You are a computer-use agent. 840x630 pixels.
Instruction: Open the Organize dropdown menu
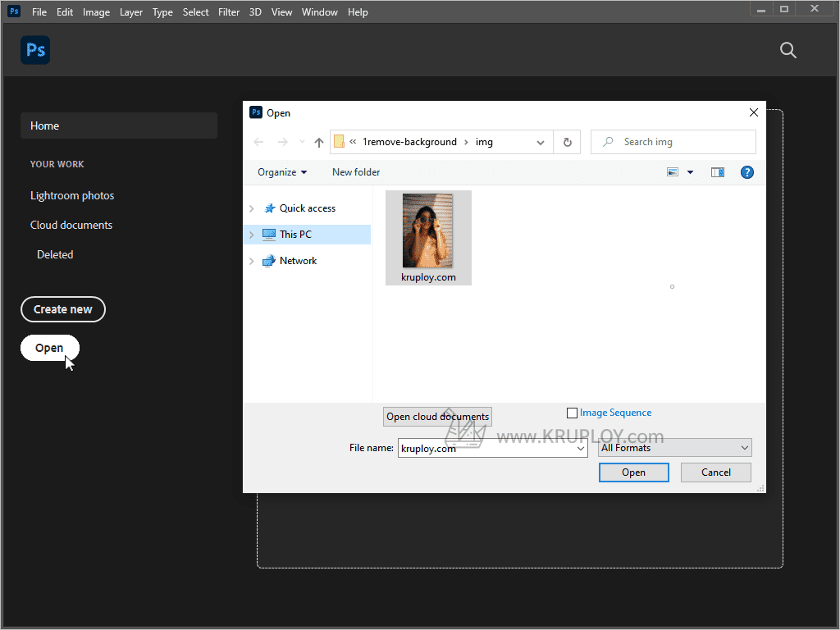point(282,172)
